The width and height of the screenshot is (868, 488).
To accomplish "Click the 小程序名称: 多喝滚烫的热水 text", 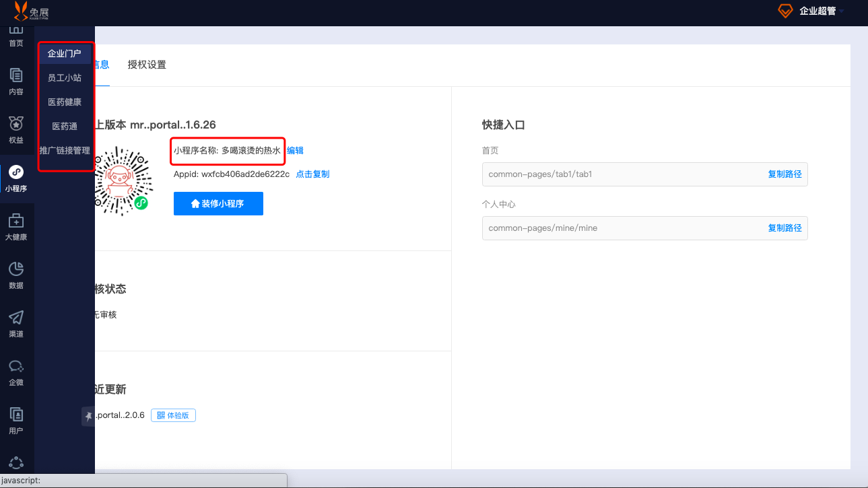I will pos(227,151).
